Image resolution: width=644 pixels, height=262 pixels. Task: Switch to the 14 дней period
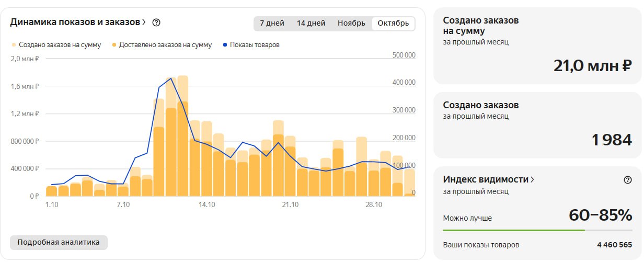[310, 23]
